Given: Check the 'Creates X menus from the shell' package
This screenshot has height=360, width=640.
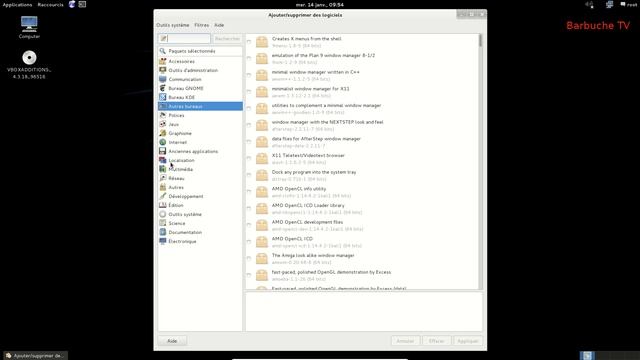Looking at the screenshot, I should 249,42.
